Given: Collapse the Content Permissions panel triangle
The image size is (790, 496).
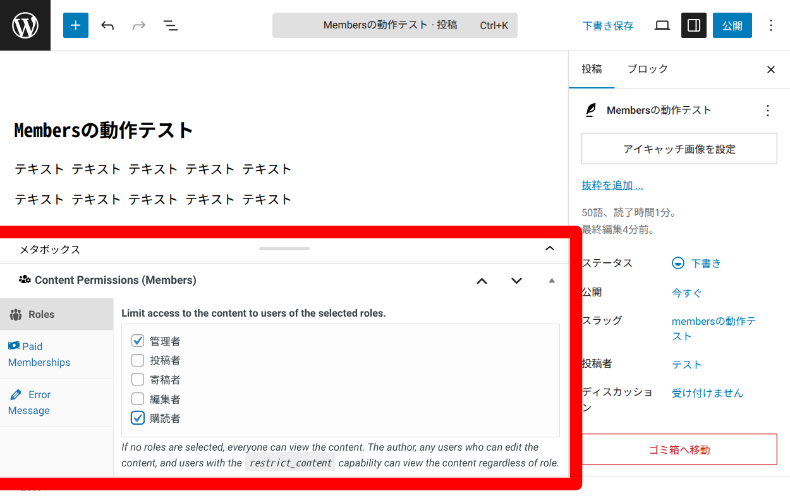Looking at the screenshot, I should coord(552,281).
